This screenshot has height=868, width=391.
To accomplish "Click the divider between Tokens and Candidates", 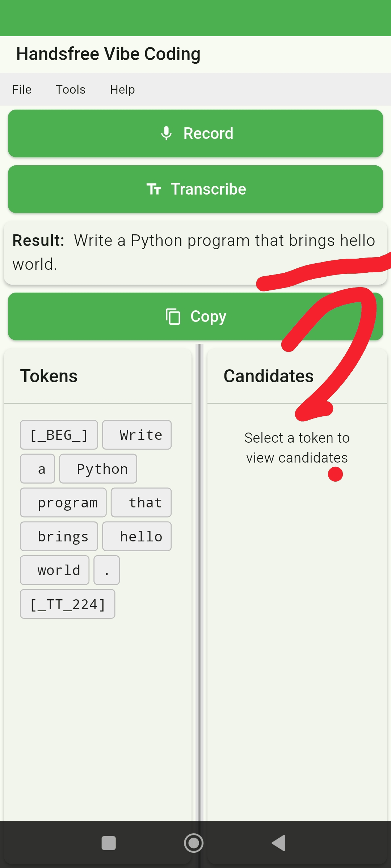I will click(x=199, y=579).
